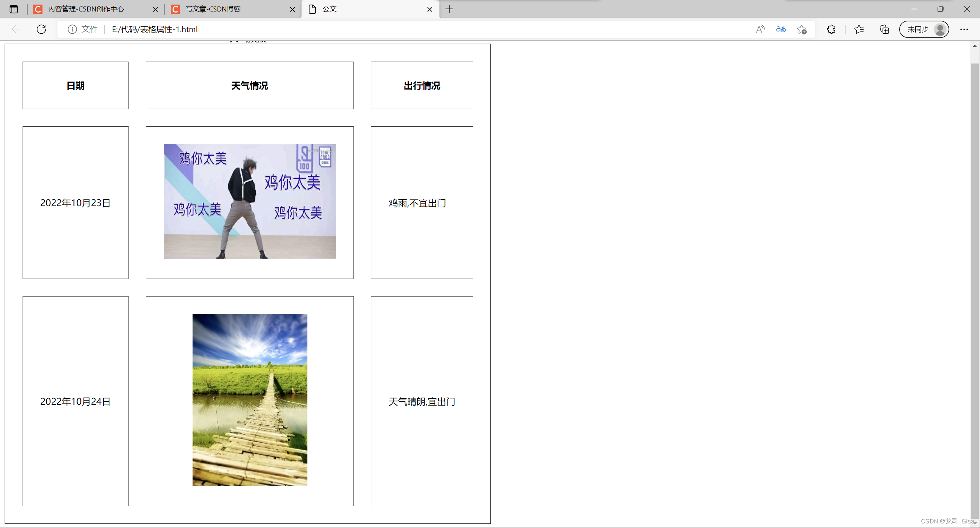Switch to the 写文章-CSDN博客 tab

point(233,9)
